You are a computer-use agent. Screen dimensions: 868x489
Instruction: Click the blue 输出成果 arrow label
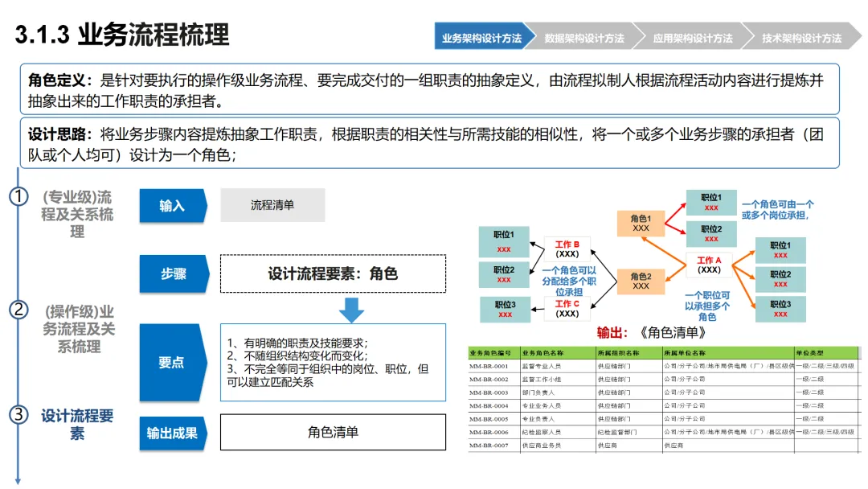[173, 433]
